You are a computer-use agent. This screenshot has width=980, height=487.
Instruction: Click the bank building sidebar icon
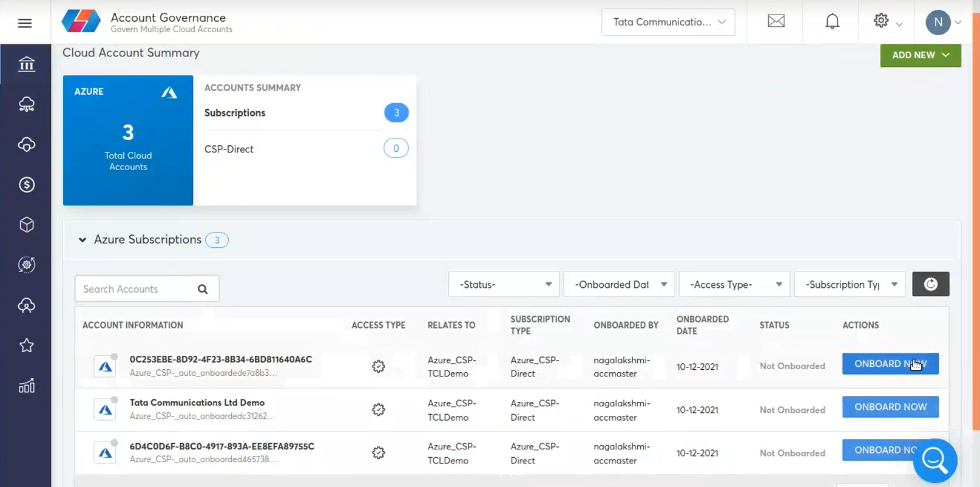pos(26,64)
